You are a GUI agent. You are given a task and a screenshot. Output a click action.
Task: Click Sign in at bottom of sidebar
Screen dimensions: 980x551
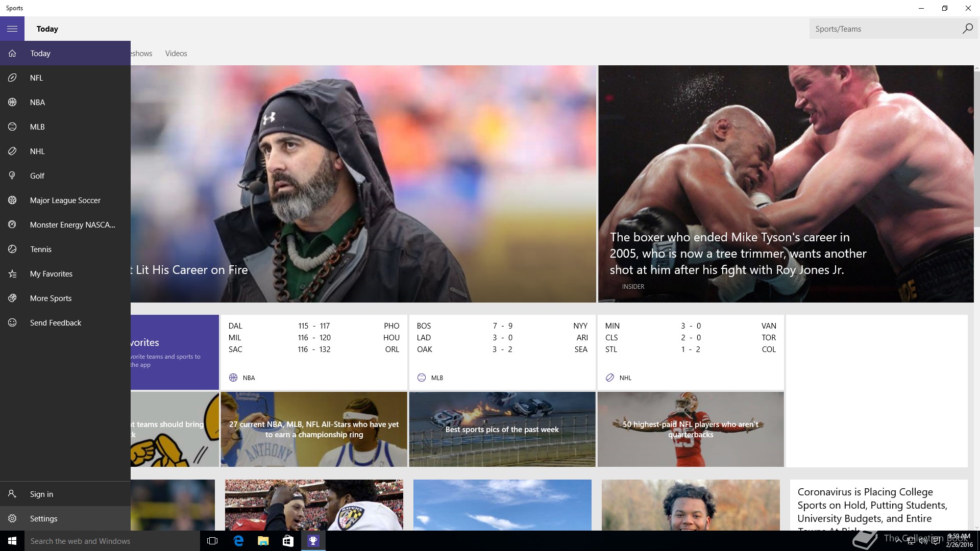[x=41, y=494]
